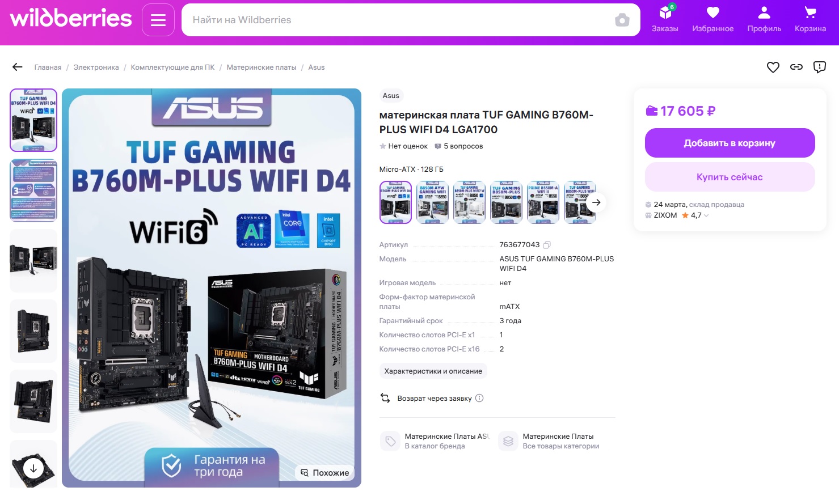
Task: Copy product link via chain icon
Action: [x=796, y=67]
